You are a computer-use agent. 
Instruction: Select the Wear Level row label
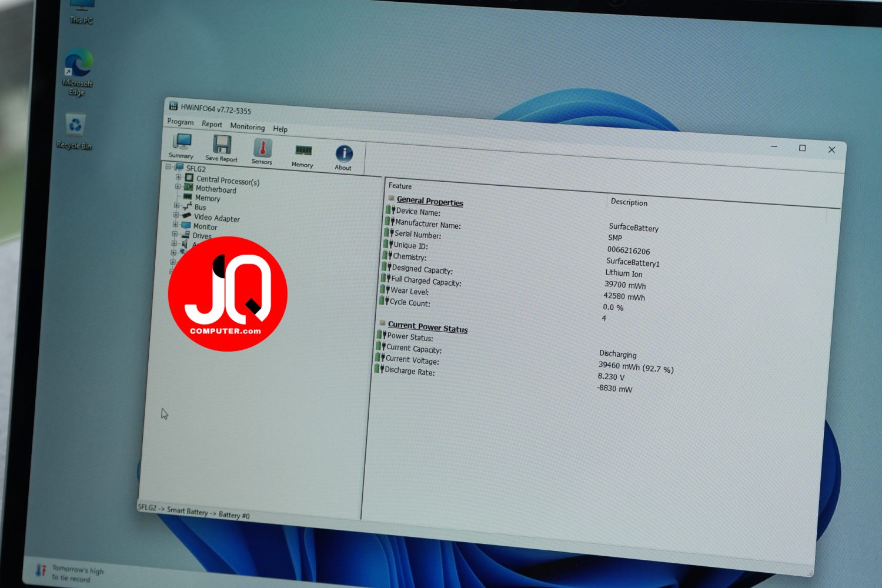[409, 291]
